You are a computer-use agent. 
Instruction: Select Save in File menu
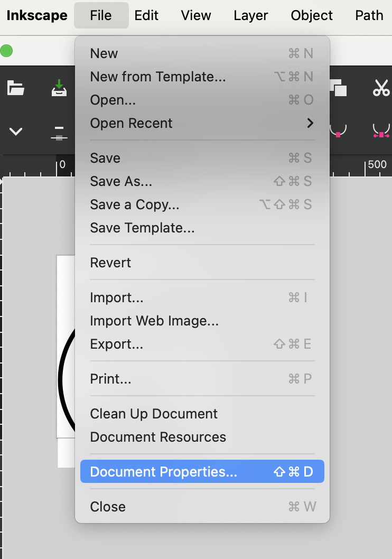click(x=202, y=158)
